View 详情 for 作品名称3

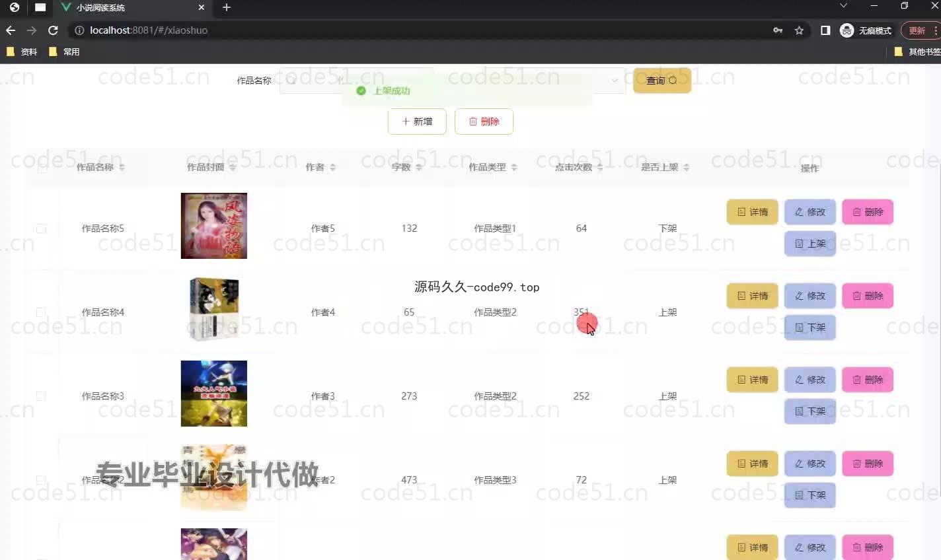pos(753,380)
